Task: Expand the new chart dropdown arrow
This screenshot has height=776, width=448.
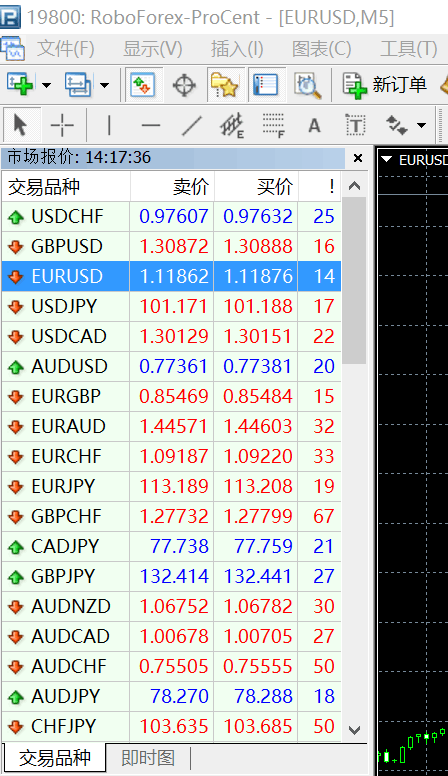Action: pyautogui.click(x=46, y=85)
